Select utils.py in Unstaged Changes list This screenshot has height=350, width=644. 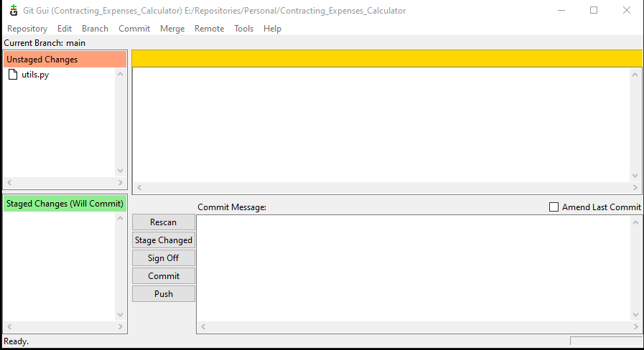[35, 75]
